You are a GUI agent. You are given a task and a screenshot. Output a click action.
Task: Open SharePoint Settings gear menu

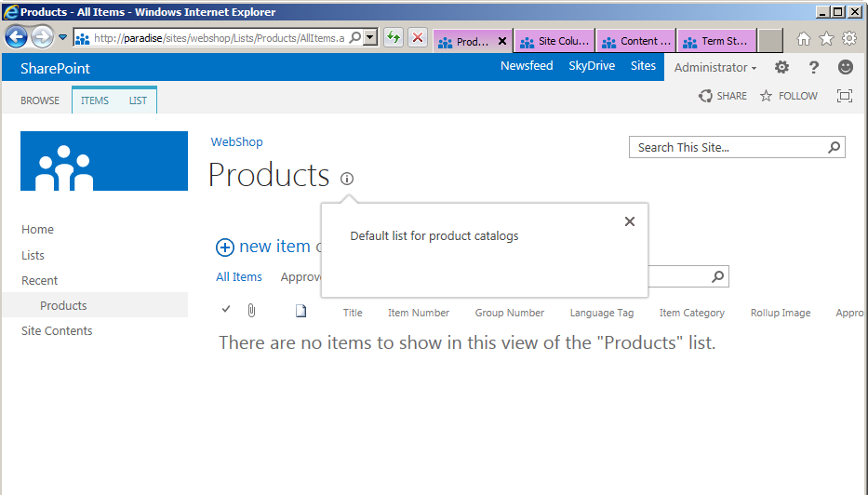[x=781, y=67]
